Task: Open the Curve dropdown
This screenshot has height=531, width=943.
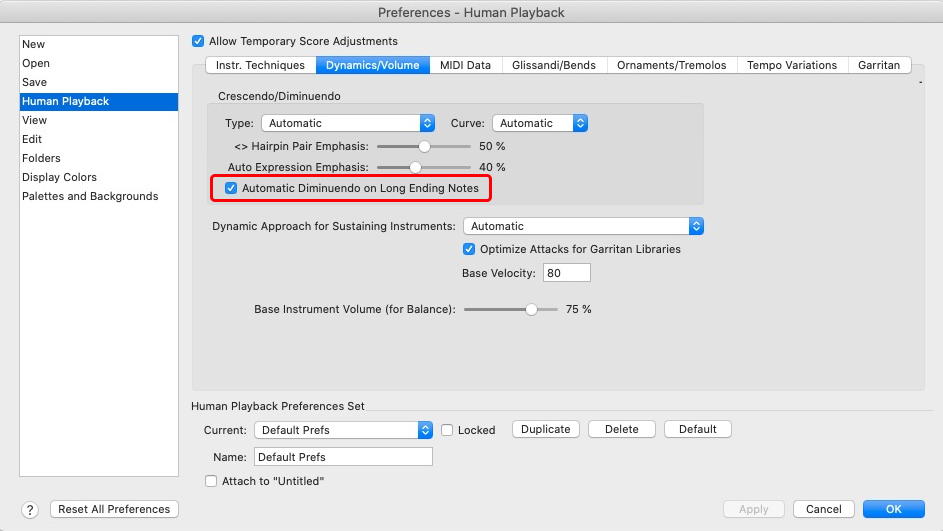Action: [x=538, y=123]
